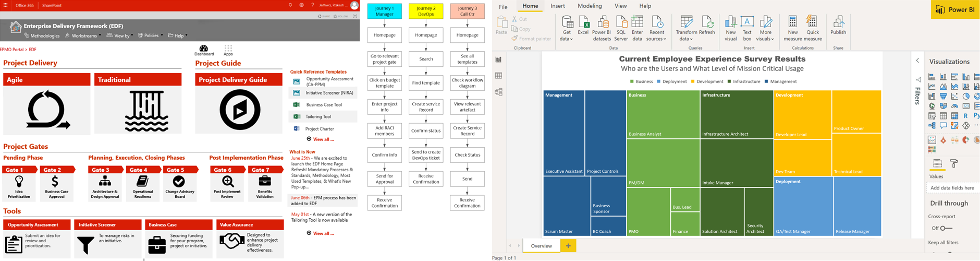Click the Agile project delivery tile
Screen dimensions: 980x261
[x=47, y=103]
